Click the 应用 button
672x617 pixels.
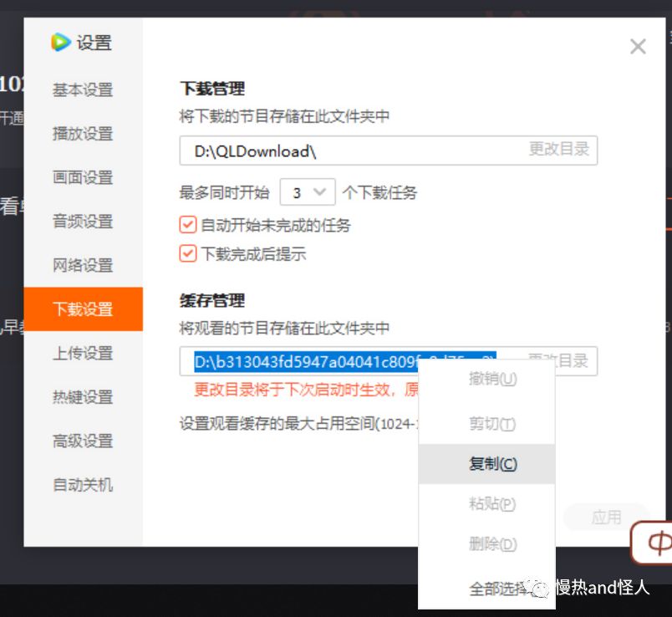(x=605, y=518)
